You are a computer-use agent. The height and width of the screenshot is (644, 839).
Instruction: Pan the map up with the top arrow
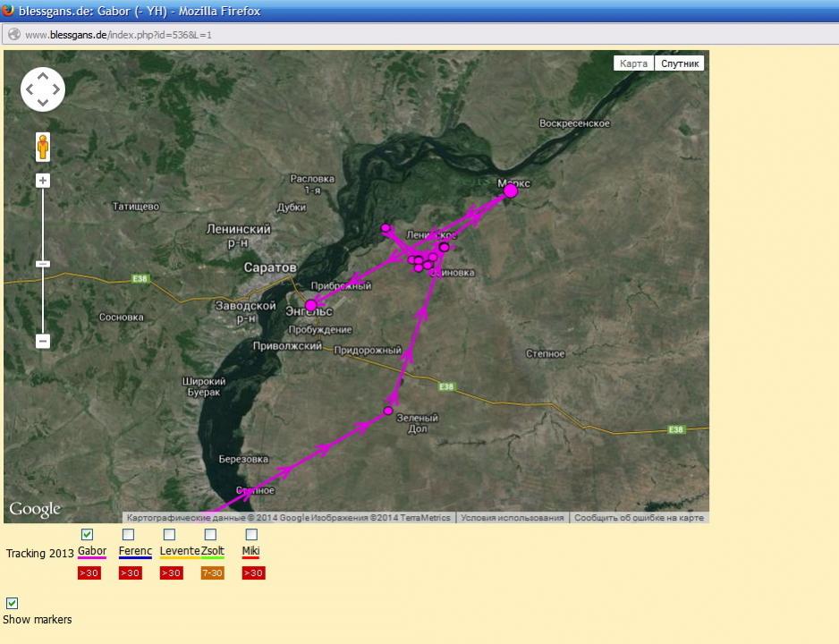pos(43,76)
